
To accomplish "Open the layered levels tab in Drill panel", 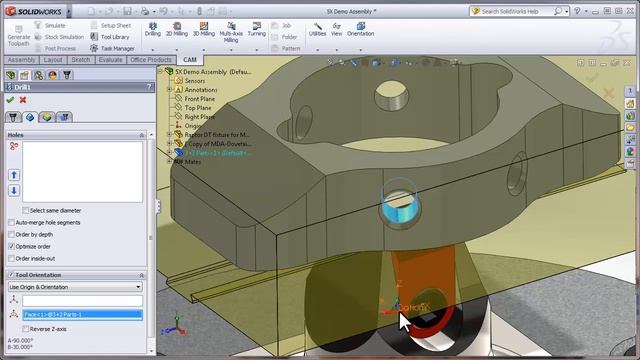I will point(47,117).
